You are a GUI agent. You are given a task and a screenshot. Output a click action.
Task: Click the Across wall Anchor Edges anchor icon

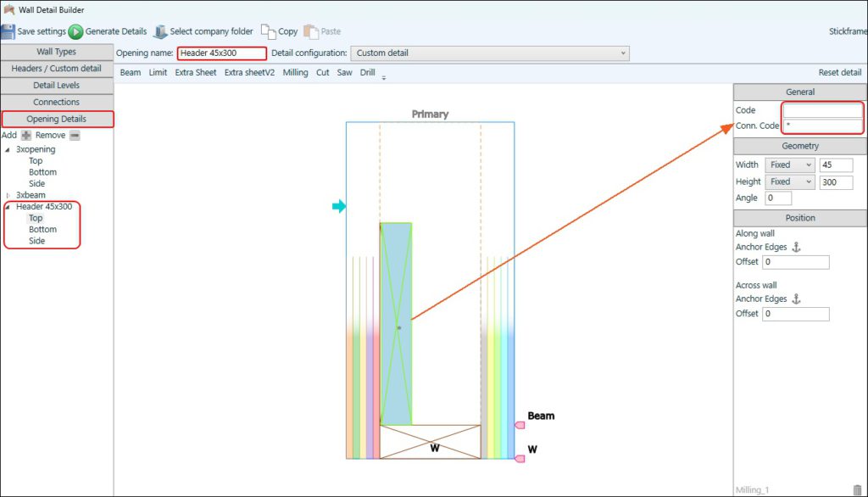[x=796, y=299]
